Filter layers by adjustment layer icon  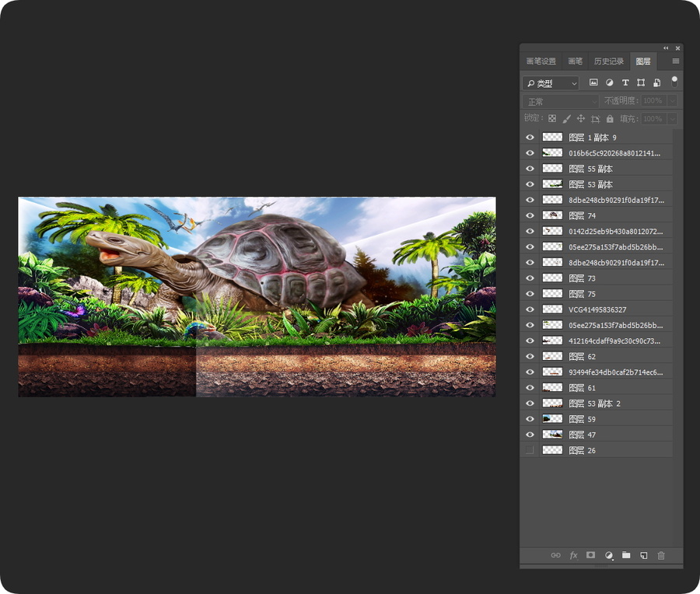pyautogui.click(x=609, y=82)
